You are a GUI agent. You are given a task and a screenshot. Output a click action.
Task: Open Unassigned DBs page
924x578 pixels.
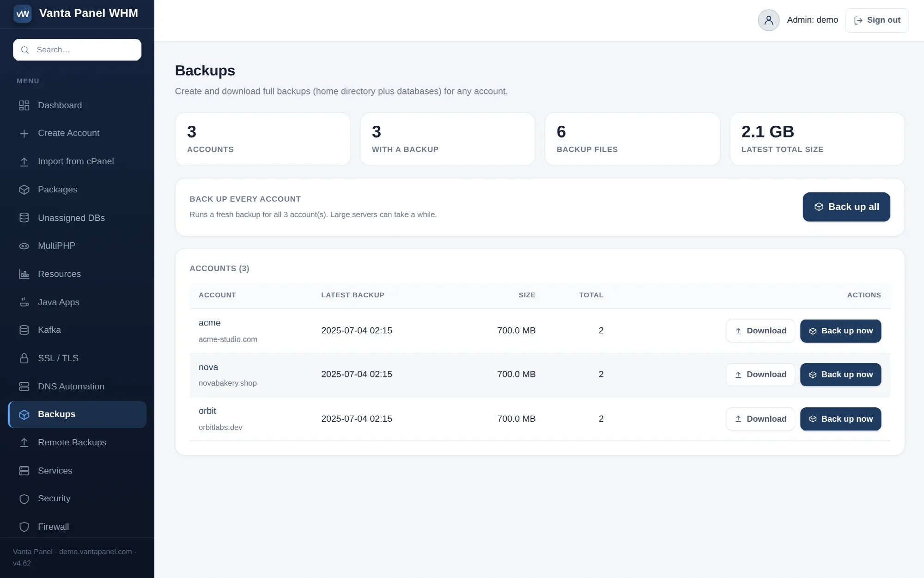pyautogui.click(x=77, y=218)
